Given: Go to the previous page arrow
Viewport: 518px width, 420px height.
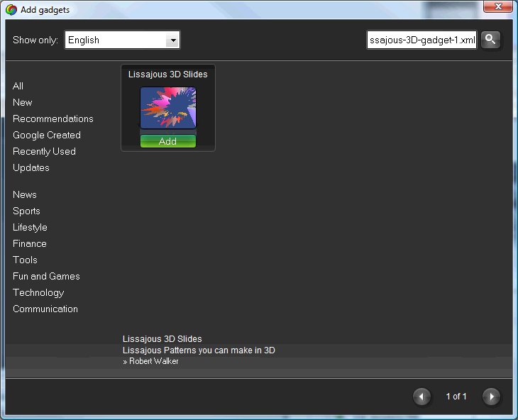Looking at the screenshot, I should (421, 396).
